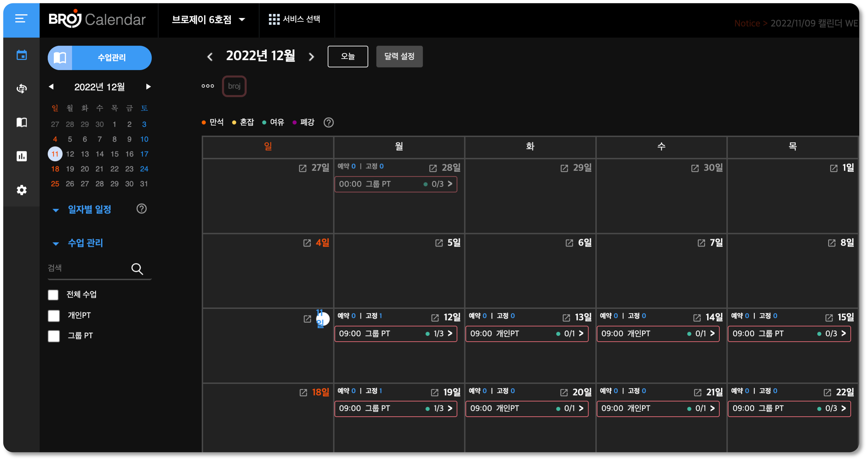Click the search magnifier icon
This screenshot has width=868, height=461.
(137, 269)
